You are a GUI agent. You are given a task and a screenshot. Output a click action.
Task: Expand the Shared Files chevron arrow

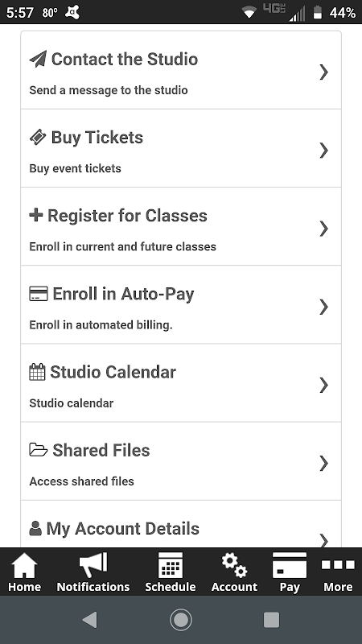[324, 463]
